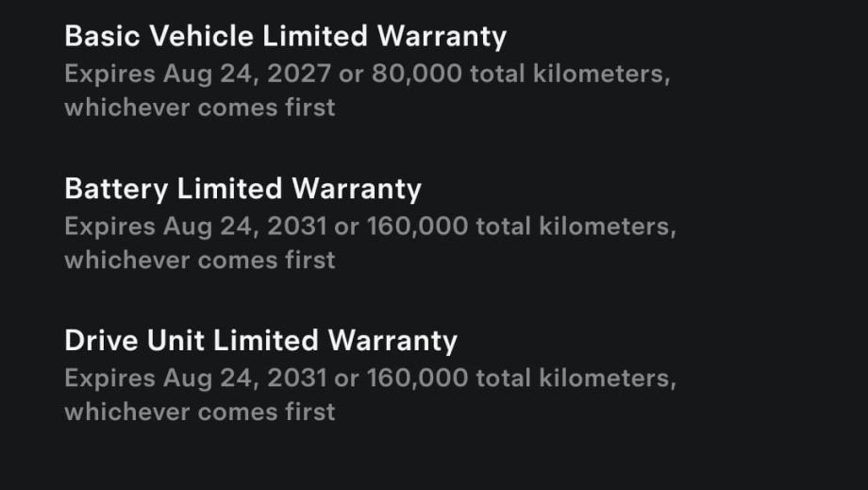
Task: Click the word 'Basic' in the first heading
Action: [x=96, y=37]
